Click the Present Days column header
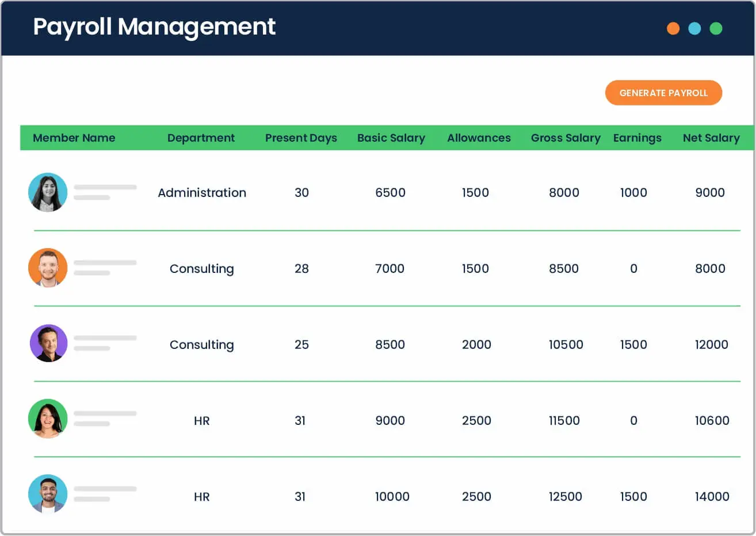756x536 pixels. tap(301, 138)
